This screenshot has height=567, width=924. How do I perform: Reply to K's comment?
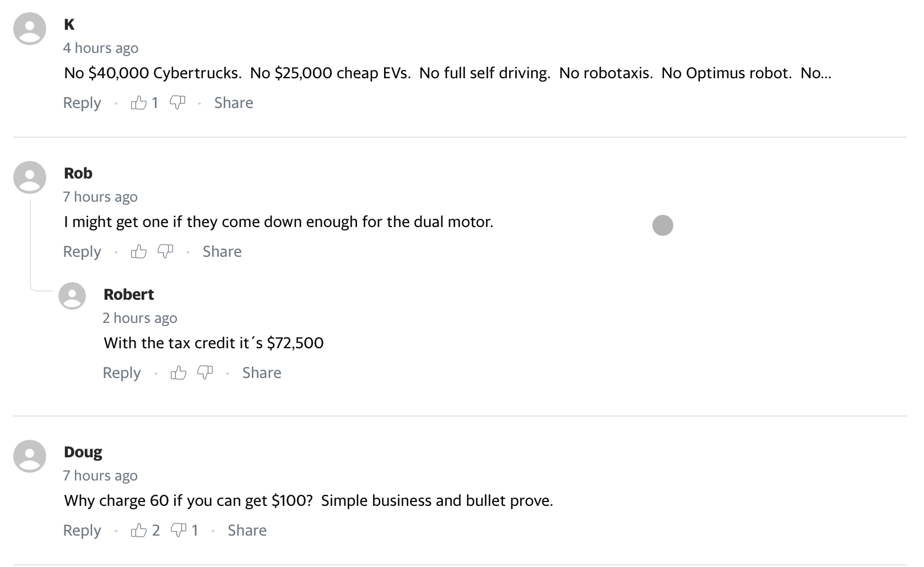82,103
